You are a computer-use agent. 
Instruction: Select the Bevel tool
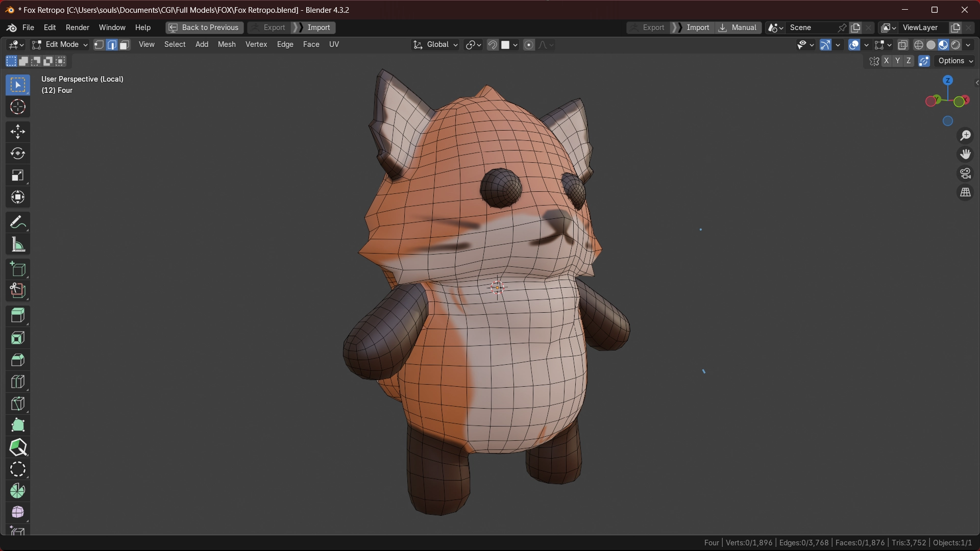tap(18, 360)
